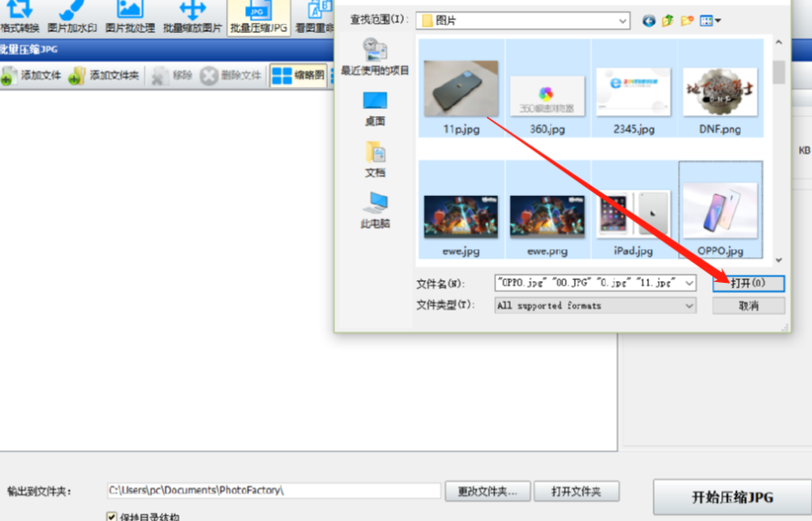Screen dimensions: 812x521
Task: Select the ewe.png thumbnail
Action: coord(547,210)
